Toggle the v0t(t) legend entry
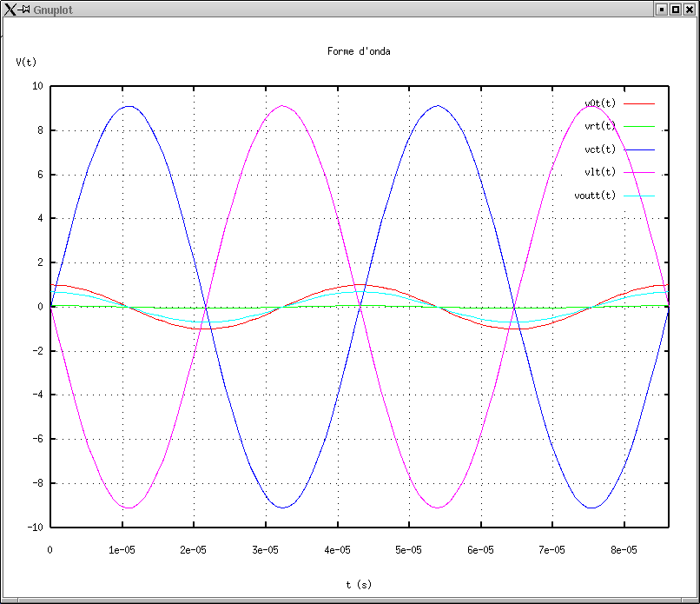 pyautogui.click(x=600, y=103)
